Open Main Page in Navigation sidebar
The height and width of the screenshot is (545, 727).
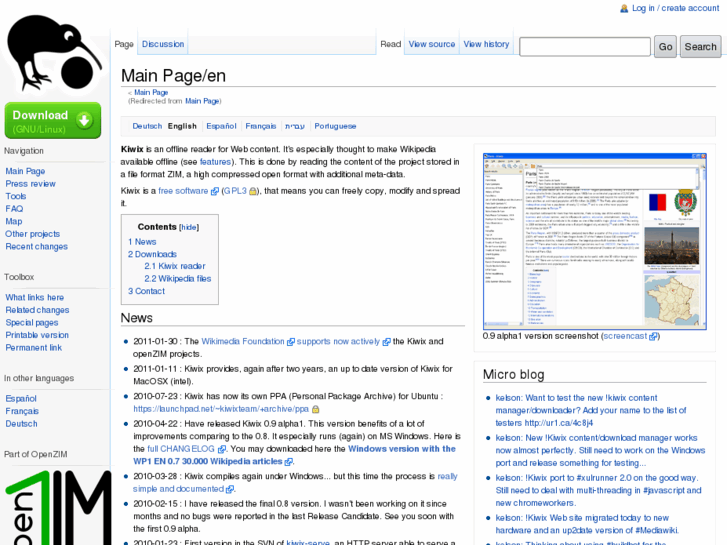tap(25, 171)
